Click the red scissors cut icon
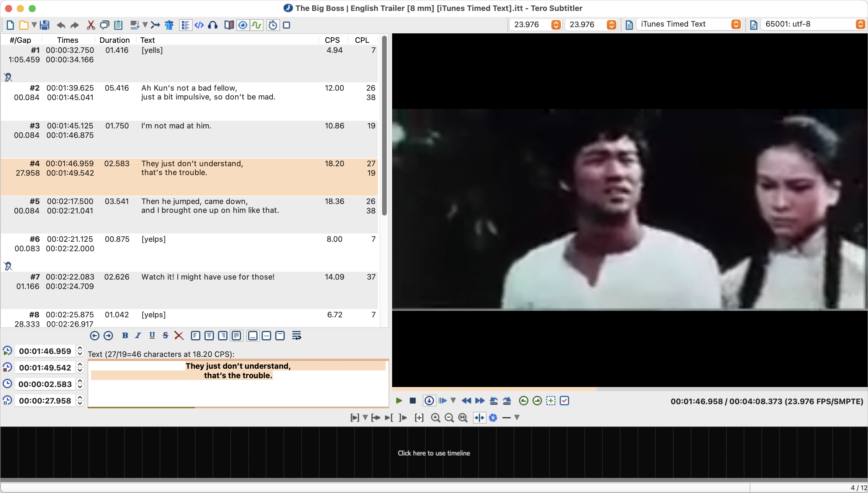This screenshot has width=868, height=493. tap(91, 25)
